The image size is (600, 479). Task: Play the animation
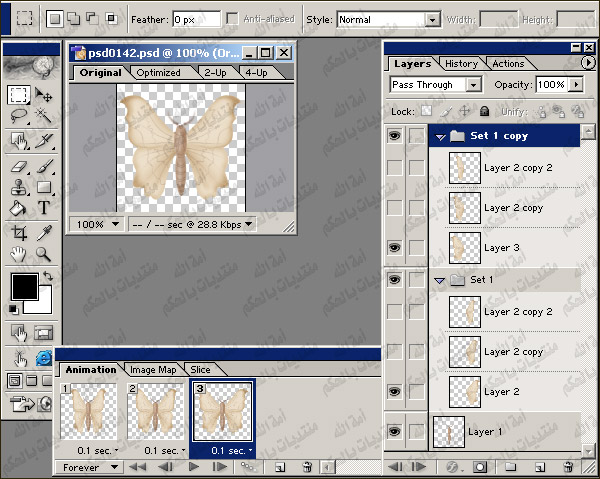point(195,467)
